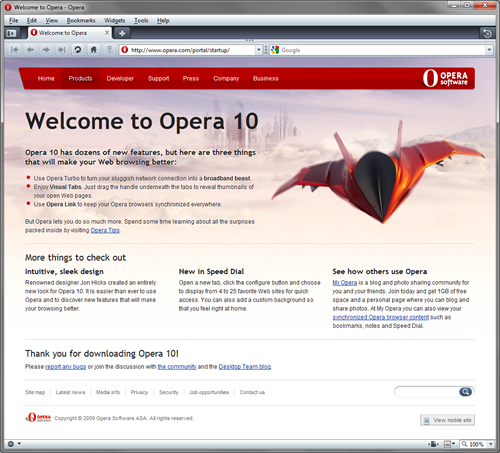The image size is (500, 453).
Task: Click Developer in the red navigation bar
Action: click(x=120, y=79)
